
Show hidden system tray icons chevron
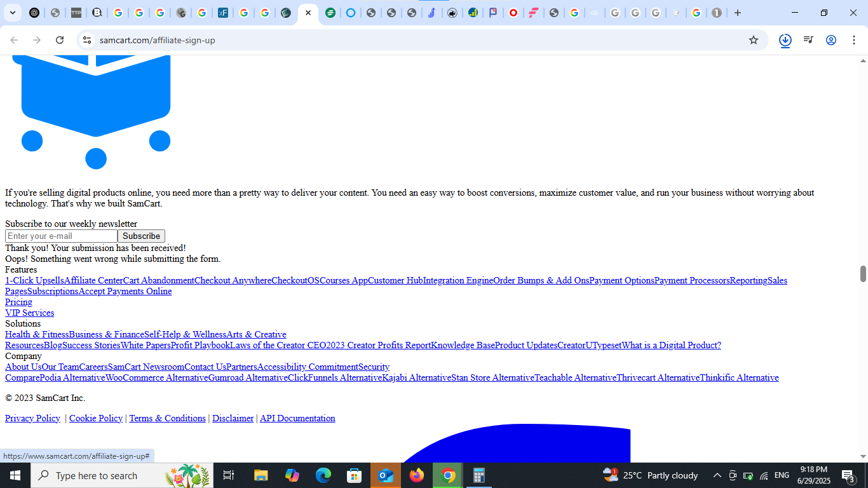pyautogui.click(x=717, y=475)
